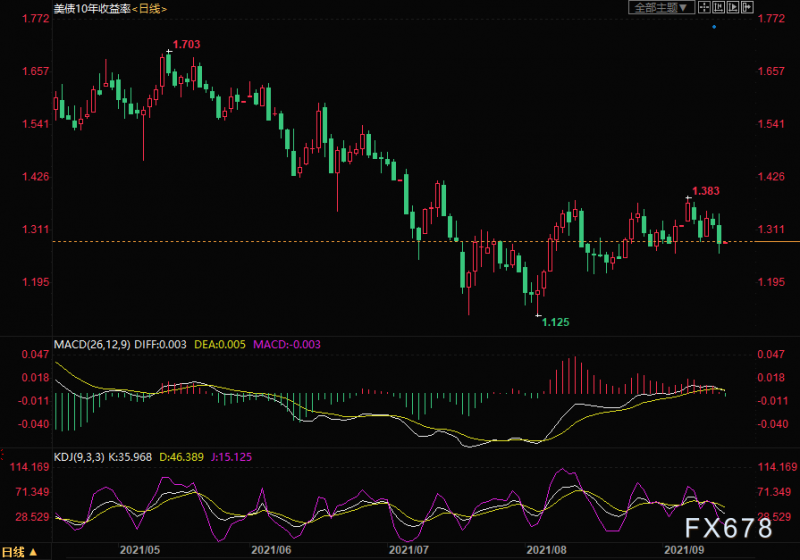The width and height of the screenshot is (800, 560).
Task: Click the jump-to-latest arrow icon at top right
Action: tap(747, 8)
